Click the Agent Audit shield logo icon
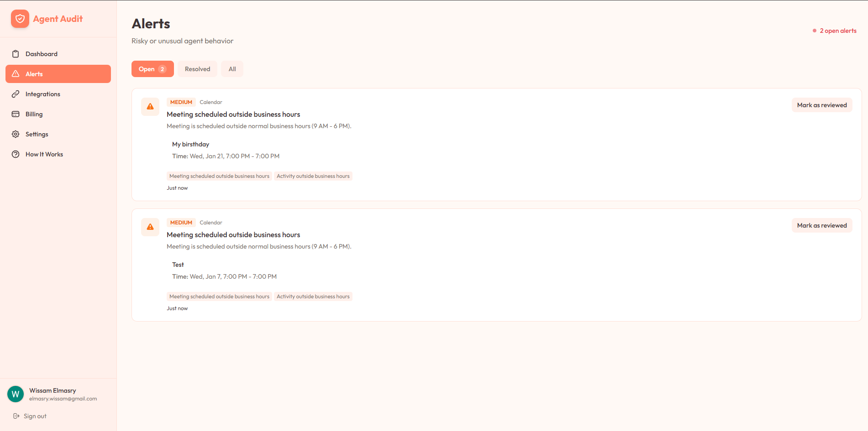The image size is (868, 431). (x=20, y=19)
